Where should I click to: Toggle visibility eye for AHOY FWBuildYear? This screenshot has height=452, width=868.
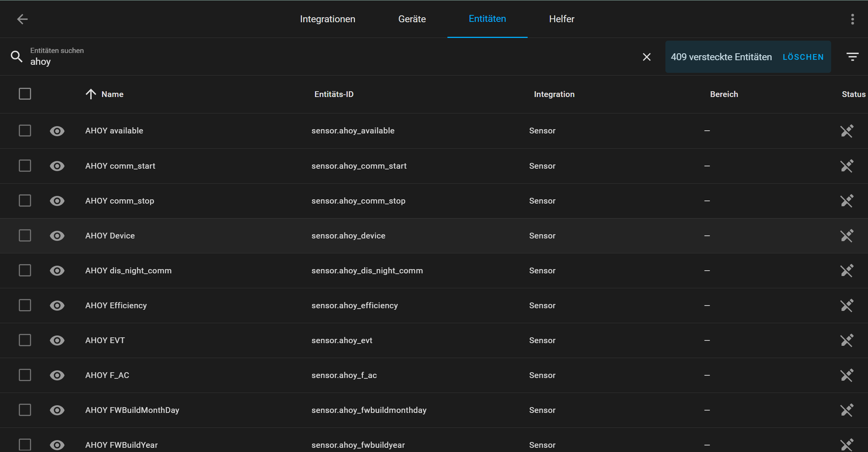click(x=57, y=445)
